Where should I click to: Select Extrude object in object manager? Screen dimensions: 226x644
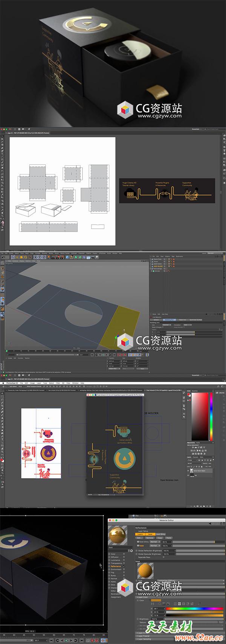click(157, 271)
